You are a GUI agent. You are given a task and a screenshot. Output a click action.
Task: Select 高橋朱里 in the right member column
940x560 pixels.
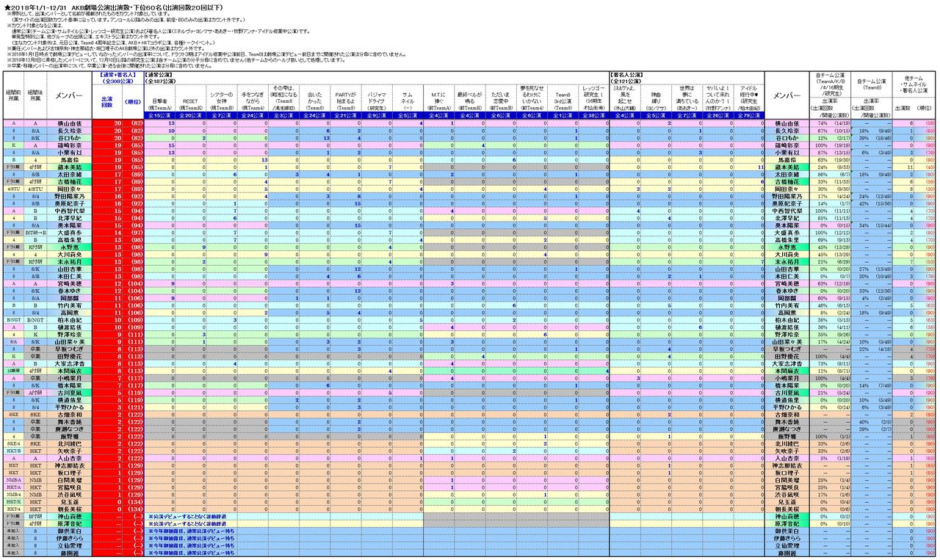(x=788, y=239)
